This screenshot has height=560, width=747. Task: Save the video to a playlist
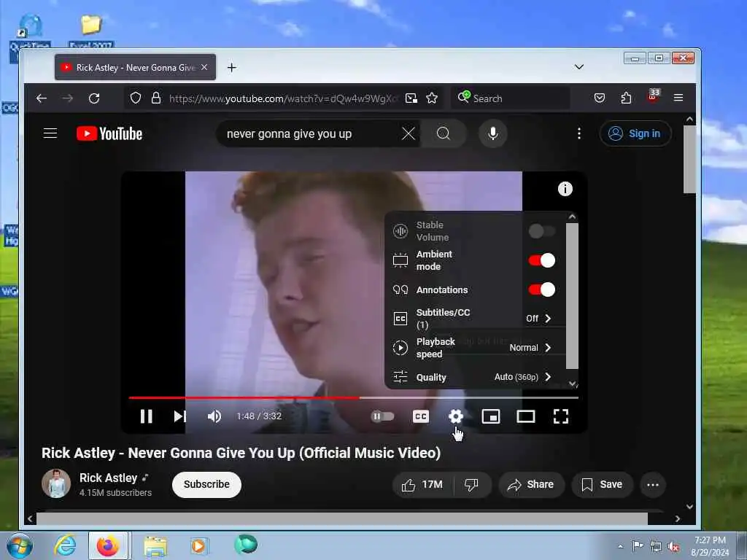(x=602, y=485)
